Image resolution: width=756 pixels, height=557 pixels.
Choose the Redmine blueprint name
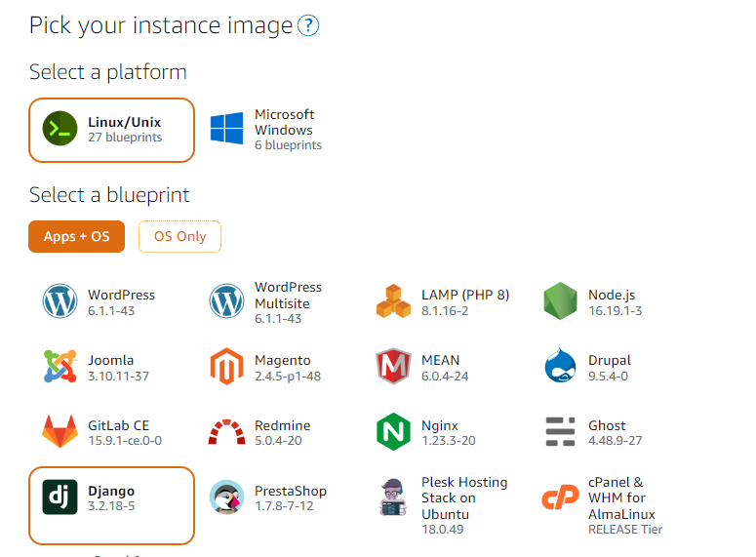pos(283,425)
